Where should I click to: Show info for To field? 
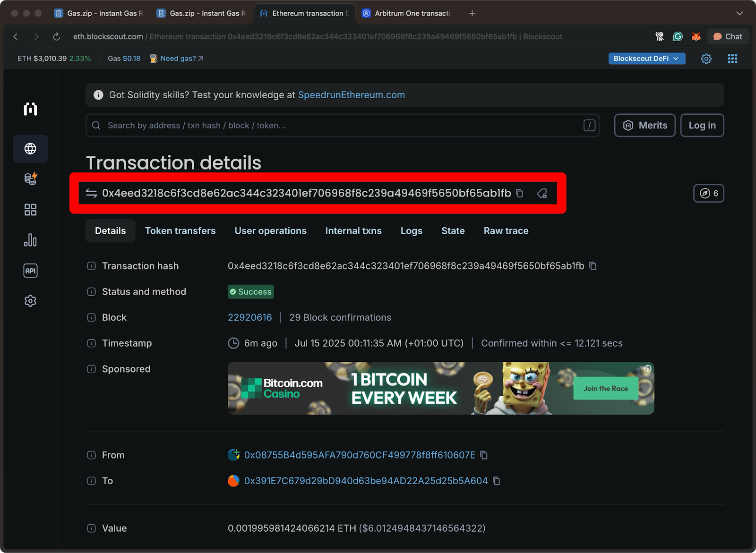click(92, 481)
